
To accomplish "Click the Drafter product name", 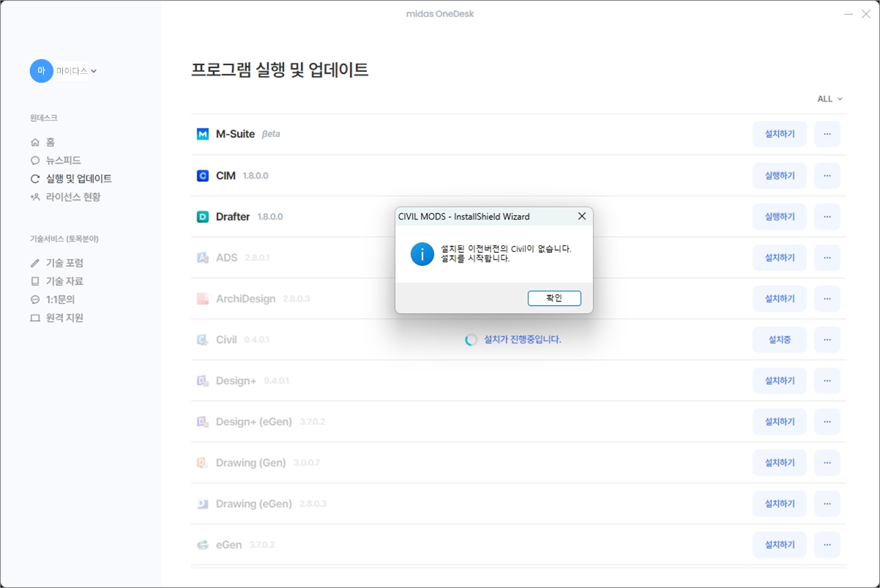I will [x=233, y=216].
